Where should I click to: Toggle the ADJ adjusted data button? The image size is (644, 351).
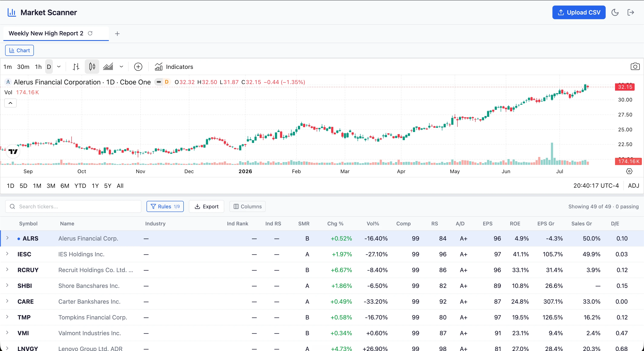634,186
